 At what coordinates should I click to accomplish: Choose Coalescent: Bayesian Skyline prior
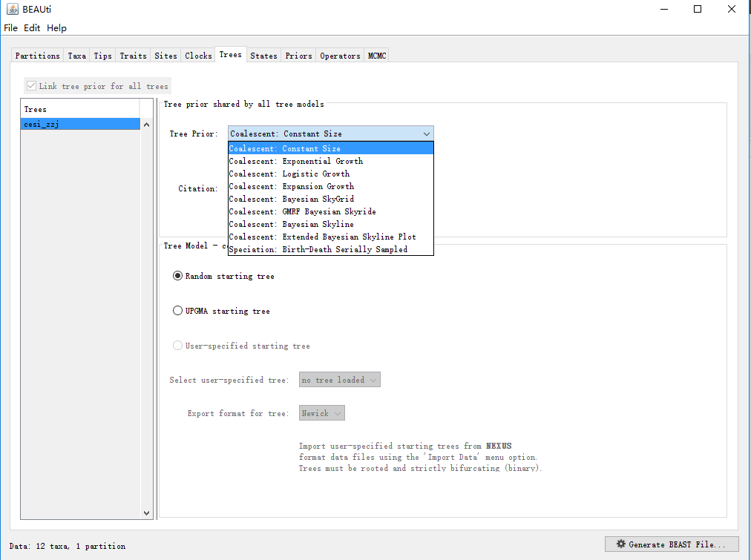(330, 224)
